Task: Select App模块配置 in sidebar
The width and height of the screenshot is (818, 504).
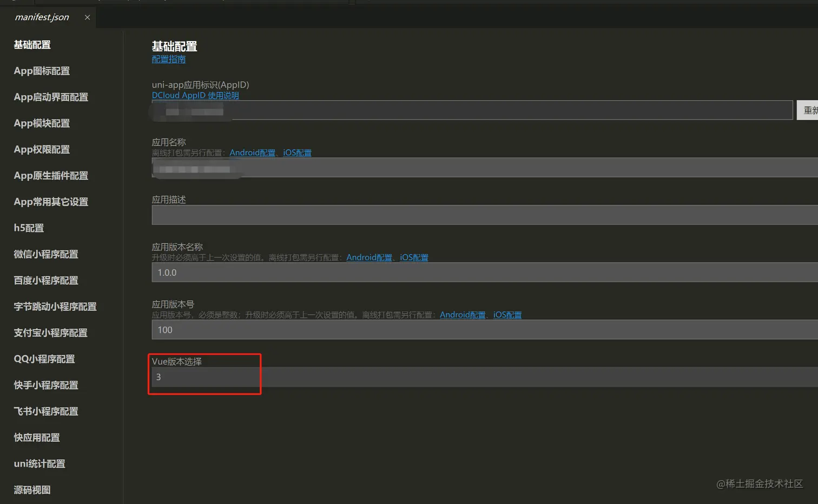Action: [42, 123]
